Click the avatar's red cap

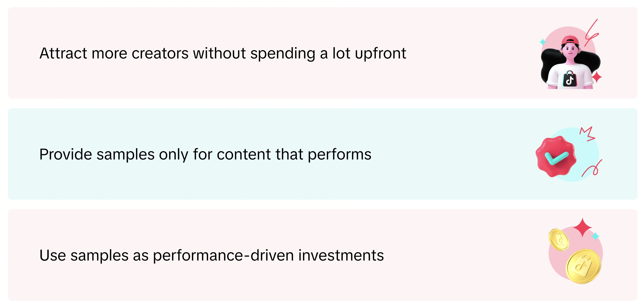click(570, 40)
